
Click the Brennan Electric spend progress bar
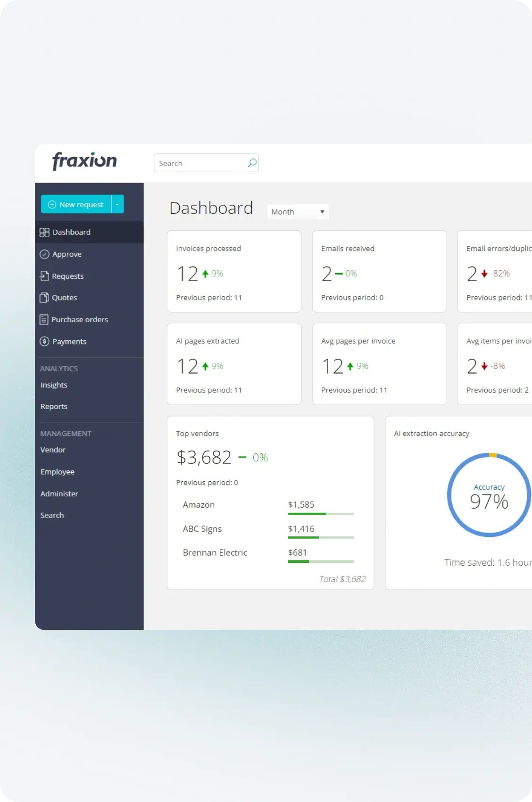(321, 561)
